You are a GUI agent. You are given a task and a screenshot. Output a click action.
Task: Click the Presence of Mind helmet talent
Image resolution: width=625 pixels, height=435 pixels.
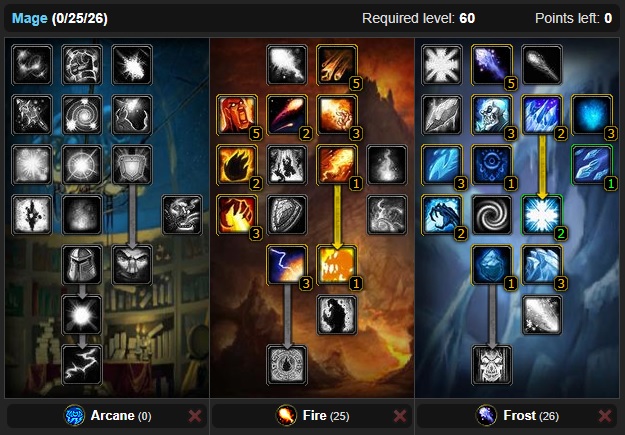tap(82, 266)
